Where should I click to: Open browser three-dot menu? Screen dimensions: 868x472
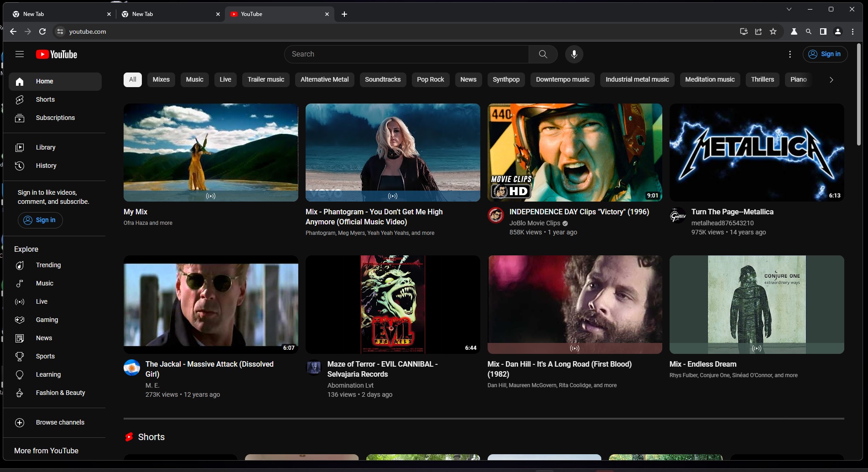coord(852,31)
